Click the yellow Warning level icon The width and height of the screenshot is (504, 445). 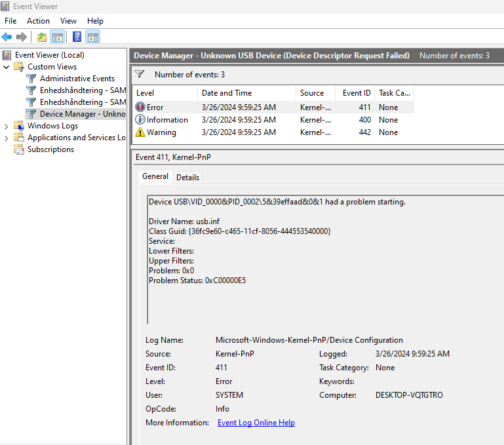point(140,132)
